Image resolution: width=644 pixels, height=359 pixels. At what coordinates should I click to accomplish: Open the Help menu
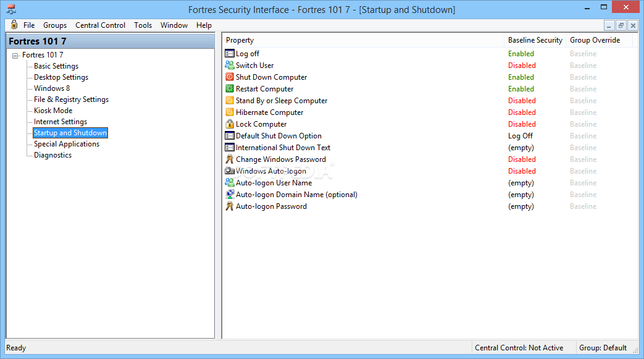tap(204, 25)
